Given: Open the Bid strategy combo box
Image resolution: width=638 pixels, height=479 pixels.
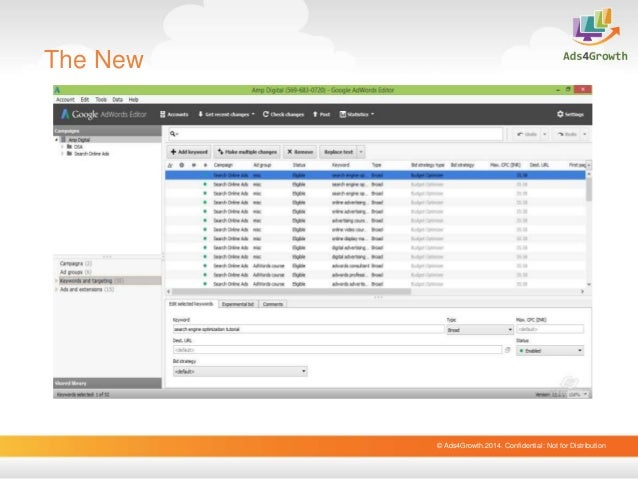Looking at the screenshot, I should tap(240, 372).
